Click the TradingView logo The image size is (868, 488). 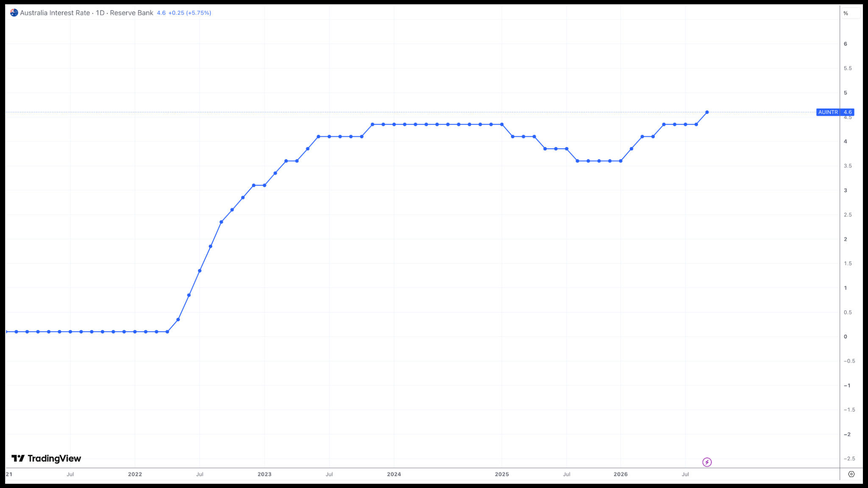(46, 458)
